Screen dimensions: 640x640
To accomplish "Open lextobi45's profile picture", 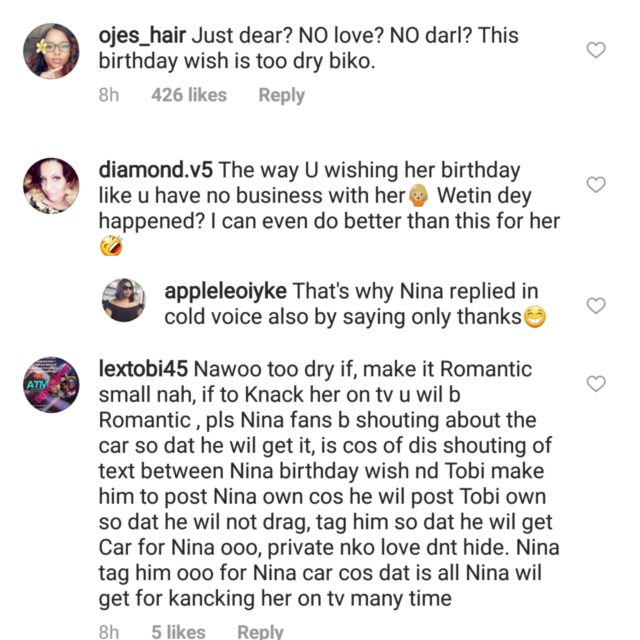I will click(x=50, y=385).
